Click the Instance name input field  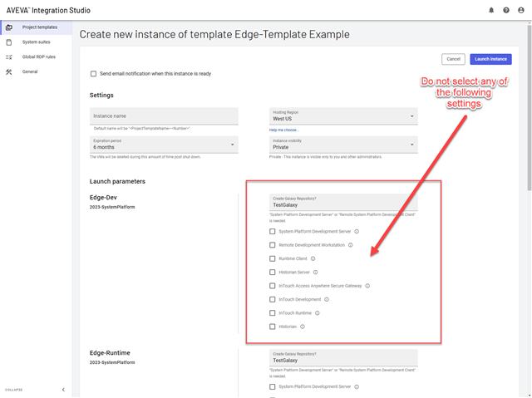164,116
